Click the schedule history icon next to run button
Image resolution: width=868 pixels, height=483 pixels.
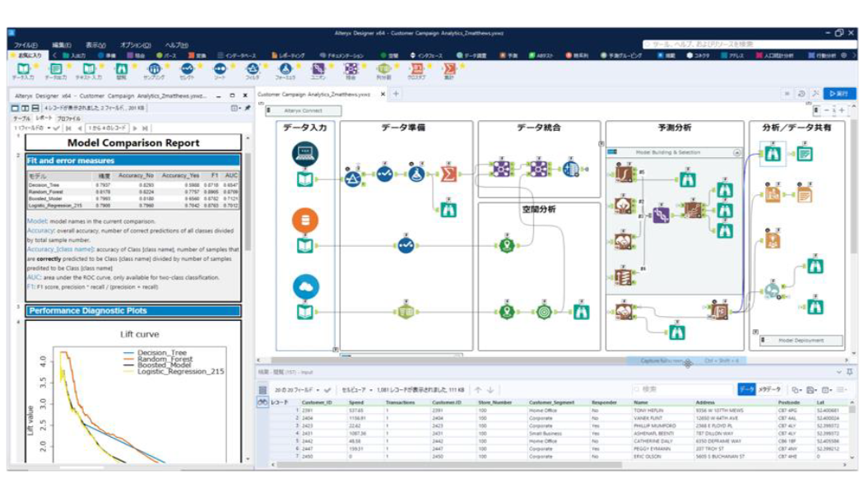(x=801, y=94)
